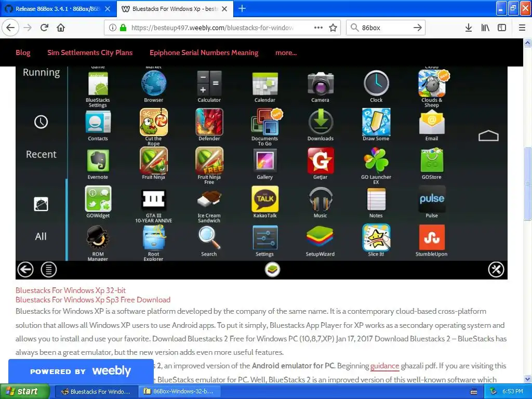Launch the Camera app icon
This screenshot has width=532, height=399.
pyautogui.click(x=320, y=84)
